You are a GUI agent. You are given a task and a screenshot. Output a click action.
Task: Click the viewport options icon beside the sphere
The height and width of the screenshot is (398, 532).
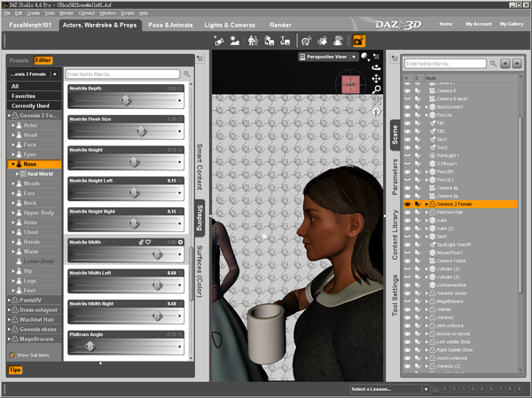pos(376,57)
